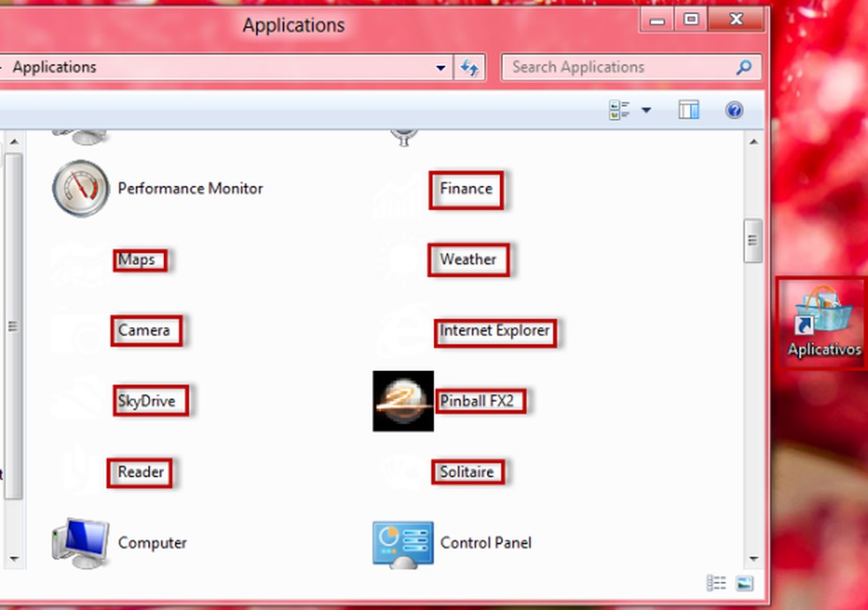Select the Reader app label
Screen dimensions: 868x610
(x=140, y=472)
